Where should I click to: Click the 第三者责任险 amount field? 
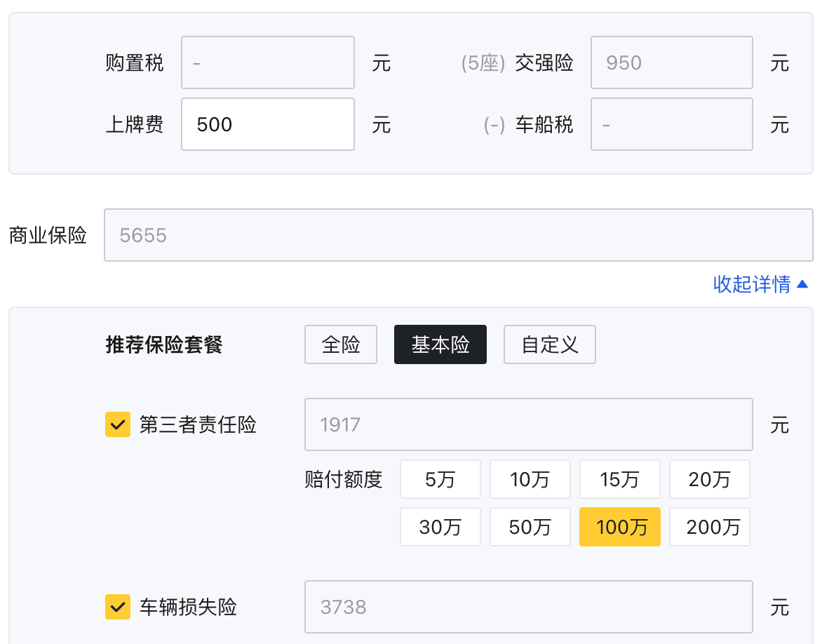click(x=529, y=424)
